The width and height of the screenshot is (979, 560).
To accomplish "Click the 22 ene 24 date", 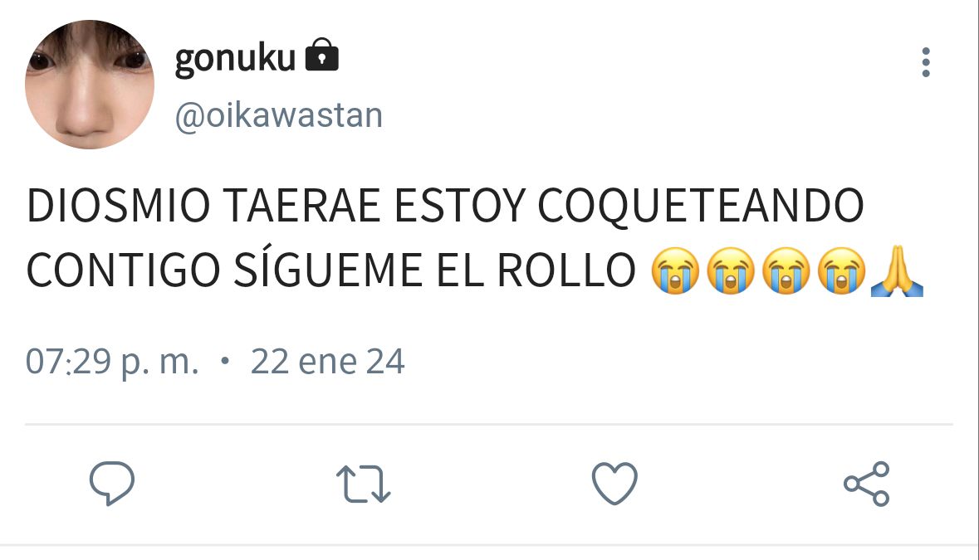I will point(328,361).
